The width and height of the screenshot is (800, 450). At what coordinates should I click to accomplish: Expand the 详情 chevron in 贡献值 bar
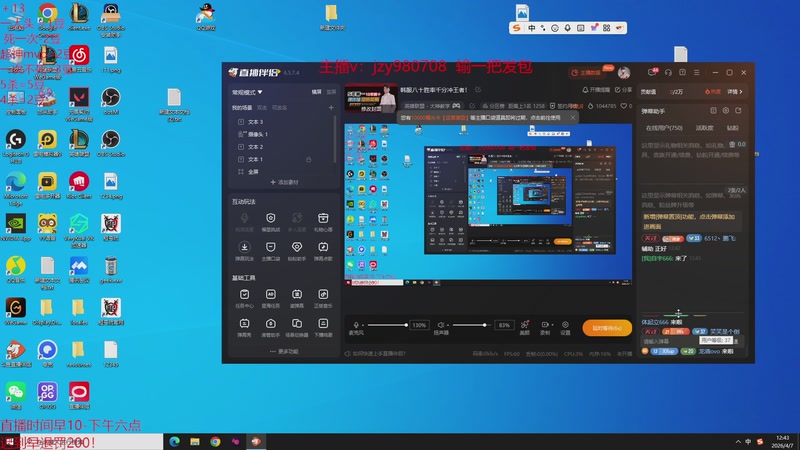(x=735, y=92)
